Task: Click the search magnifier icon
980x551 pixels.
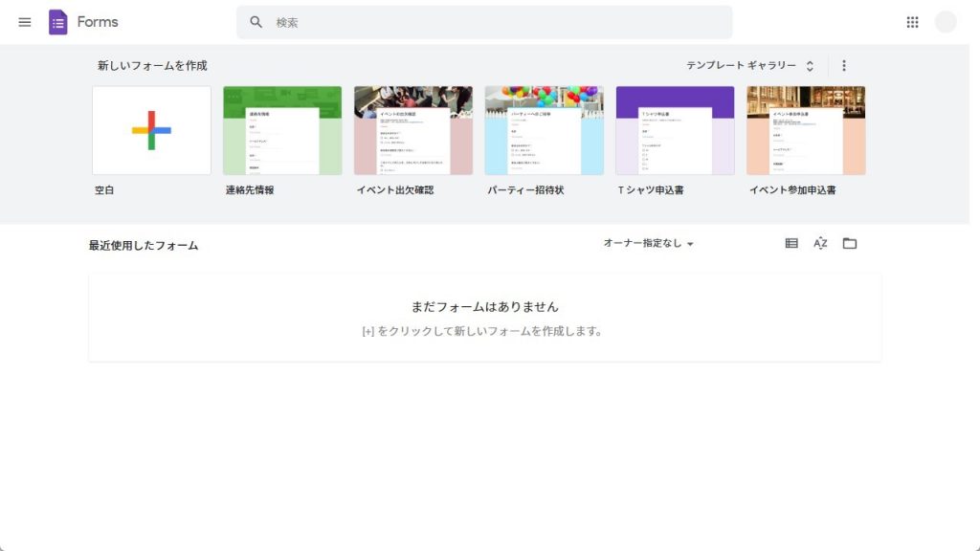Action: click(256, 23)
